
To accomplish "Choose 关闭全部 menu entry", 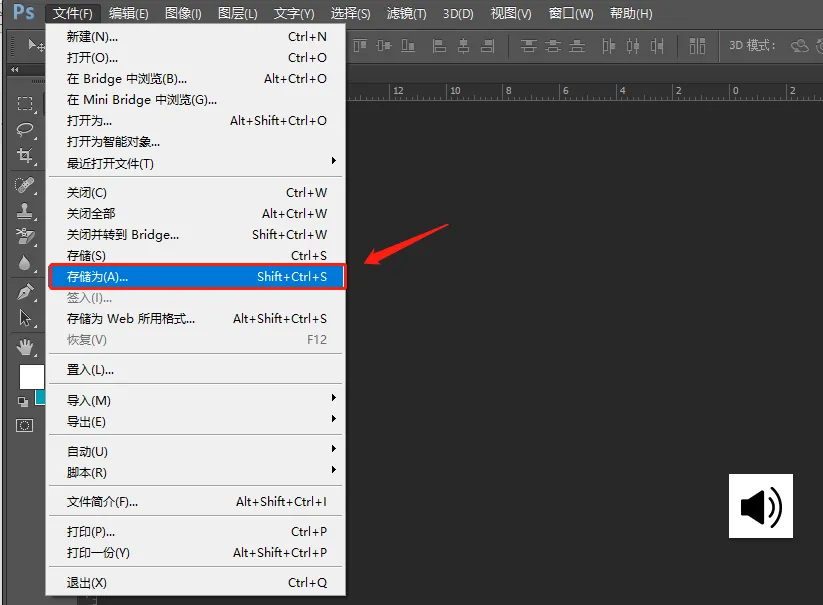I will pyautogui.click(x=196, y=214).
